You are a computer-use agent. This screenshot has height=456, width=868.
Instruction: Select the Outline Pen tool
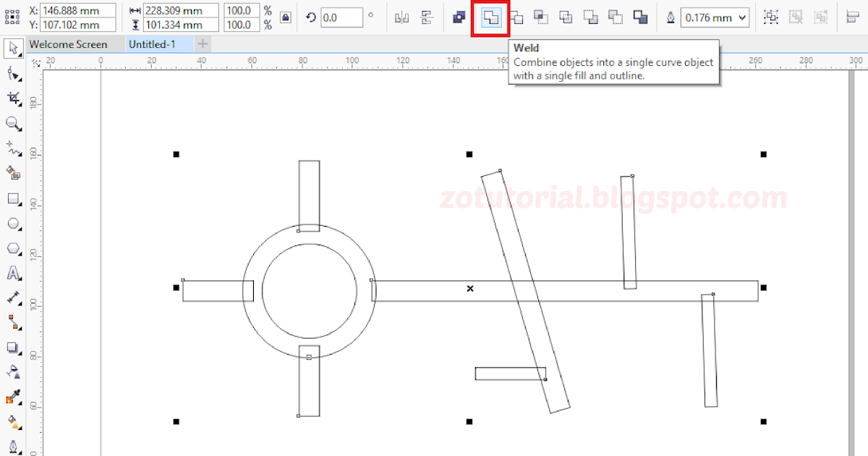(x=13, y=446)
